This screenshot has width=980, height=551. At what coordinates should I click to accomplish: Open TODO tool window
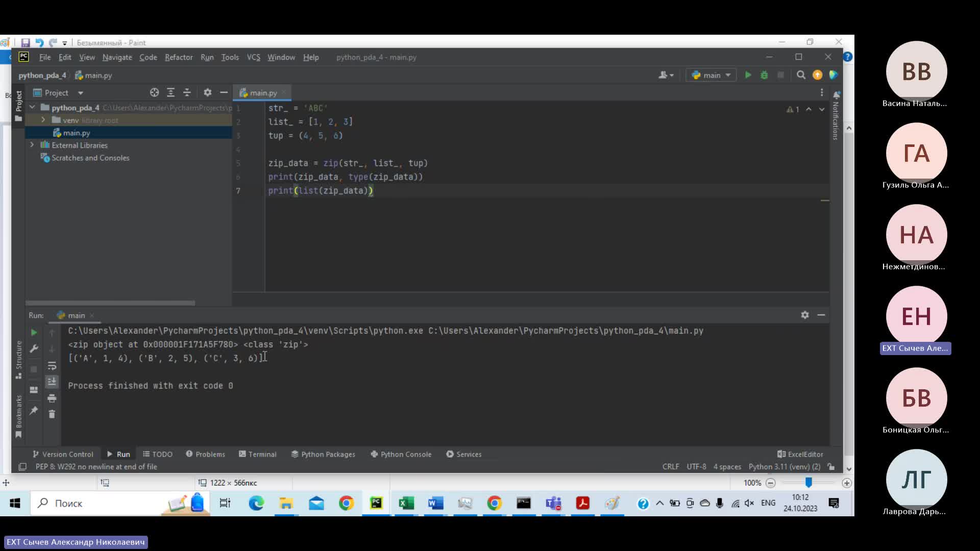tap(158, 454)
